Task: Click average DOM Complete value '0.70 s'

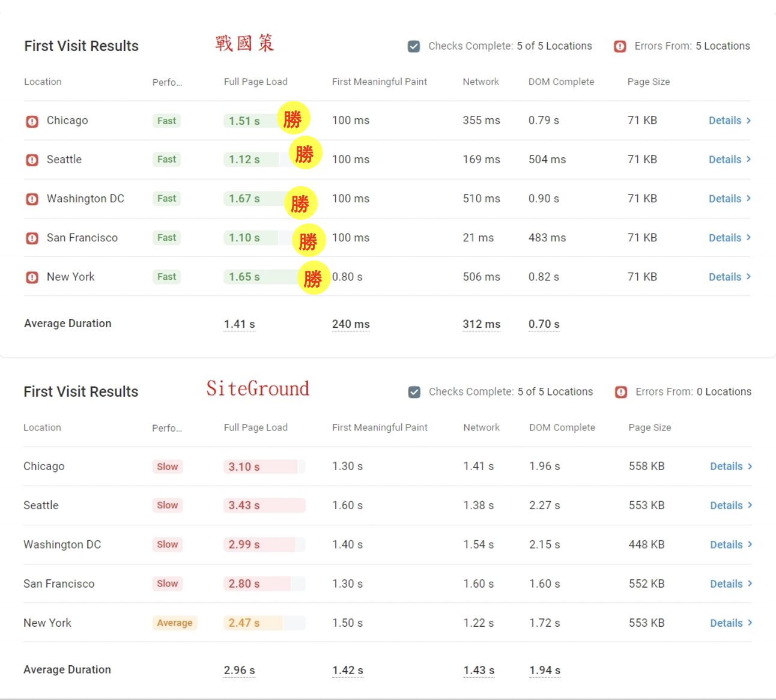Action: [544, 324]
